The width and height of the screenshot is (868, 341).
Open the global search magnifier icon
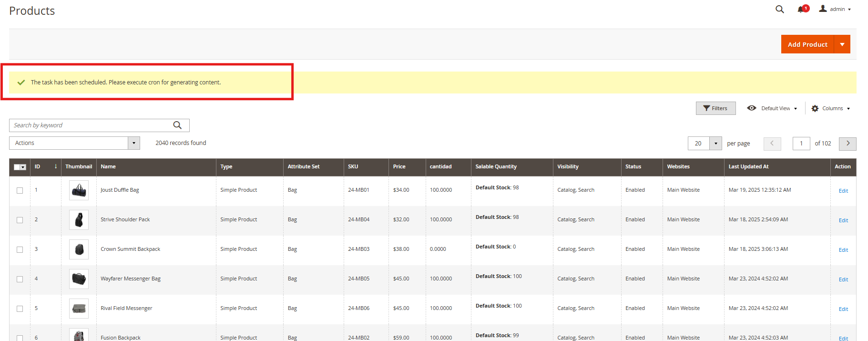[779, 9]
